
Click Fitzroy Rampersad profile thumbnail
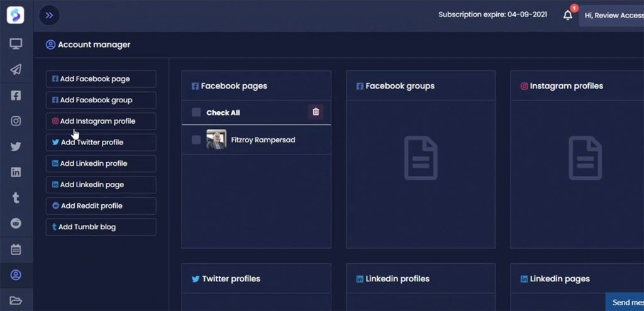(x=216, y=139)
